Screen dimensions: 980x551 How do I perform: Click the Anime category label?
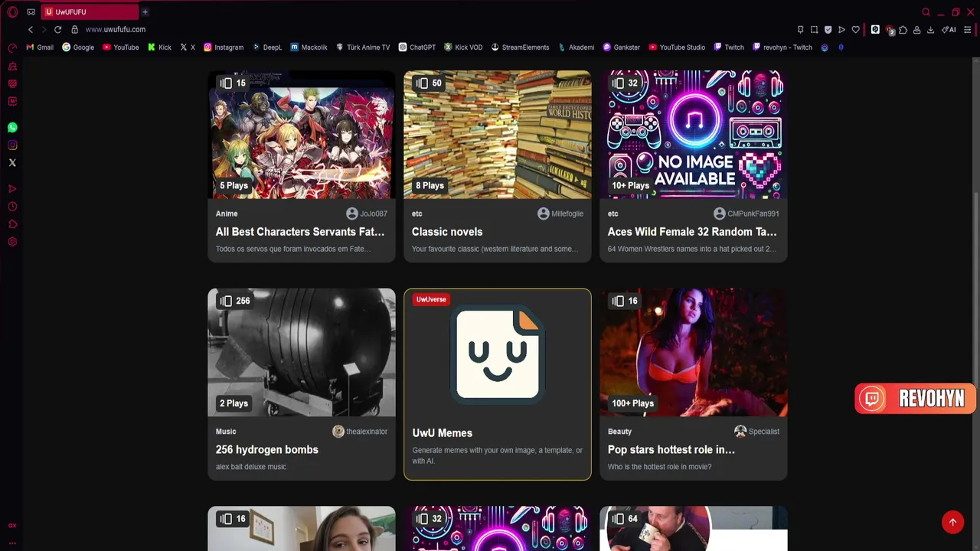click(x=227, y=214)
